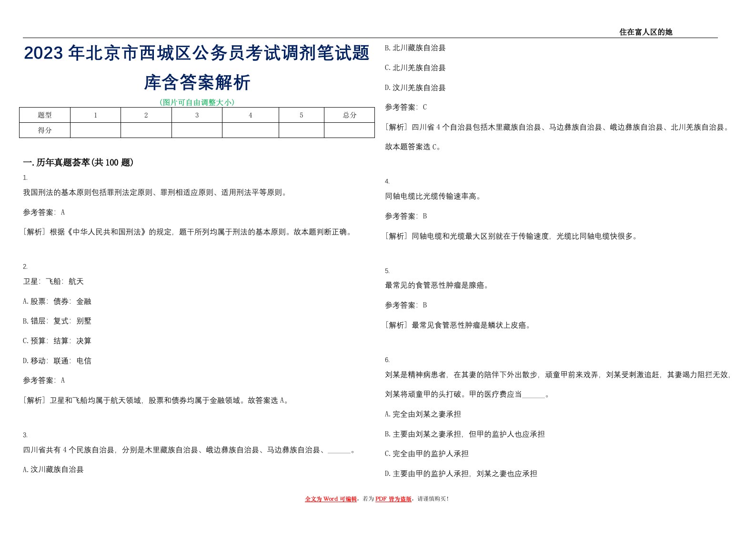The width and height of the screenshot is (756, 534).
Task: Select option 'A.完全由刘某之妻承担'
Action: click(x=423, y=414)
